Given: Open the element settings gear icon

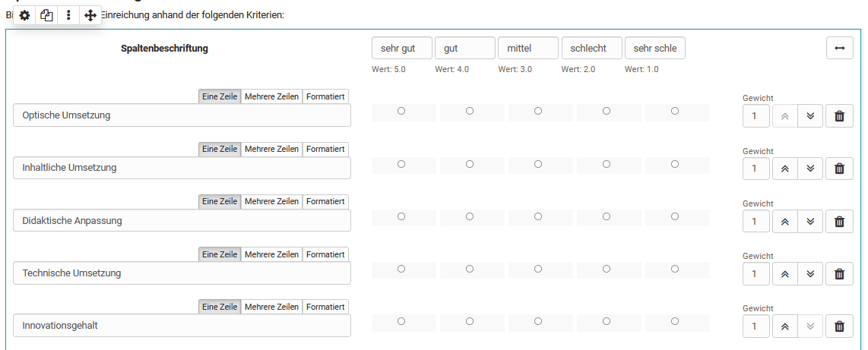Looking at the screenshot, I should tap(24, 15).
